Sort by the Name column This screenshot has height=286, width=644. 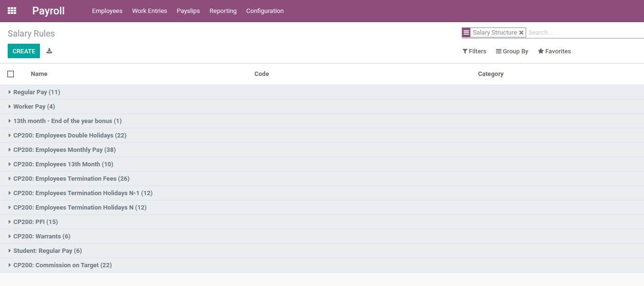[39, 74]
